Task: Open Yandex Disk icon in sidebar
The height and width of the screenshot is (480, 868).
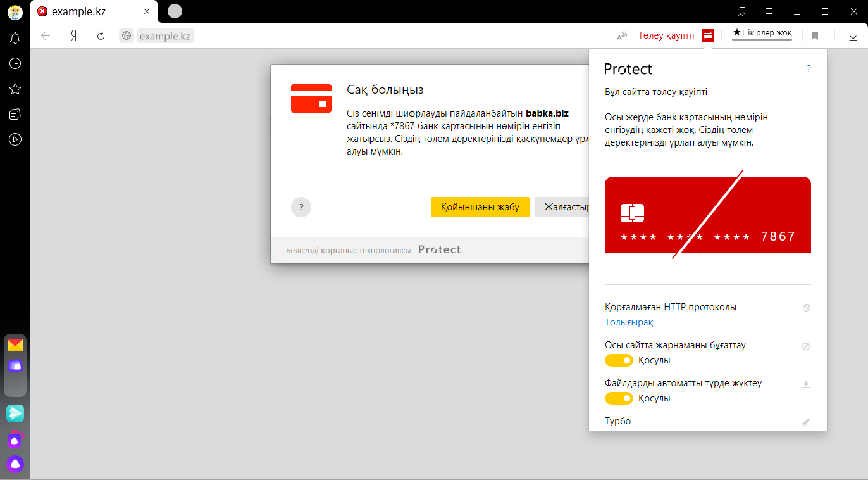Action: (15, 365)
